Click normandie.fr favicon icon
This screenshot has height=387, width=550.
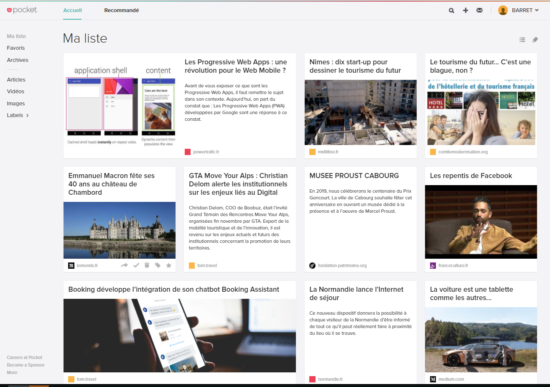pos(312,379)
